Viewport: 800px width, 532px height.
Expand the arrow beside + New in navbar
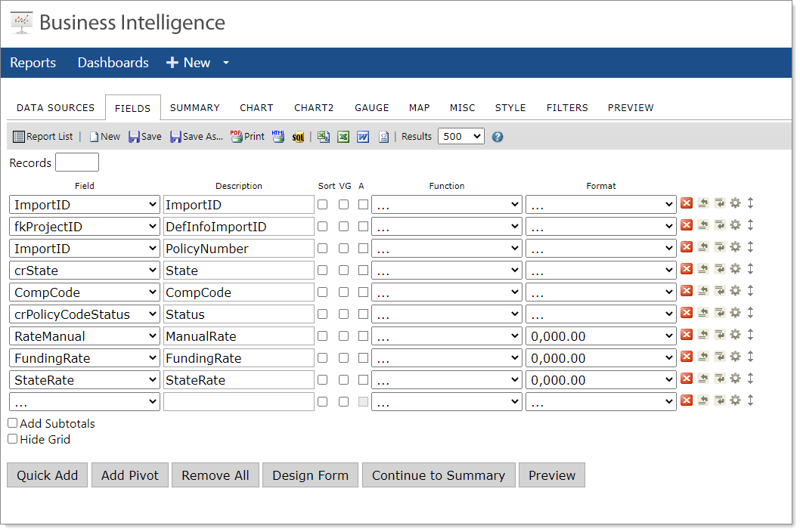point(226,63)
